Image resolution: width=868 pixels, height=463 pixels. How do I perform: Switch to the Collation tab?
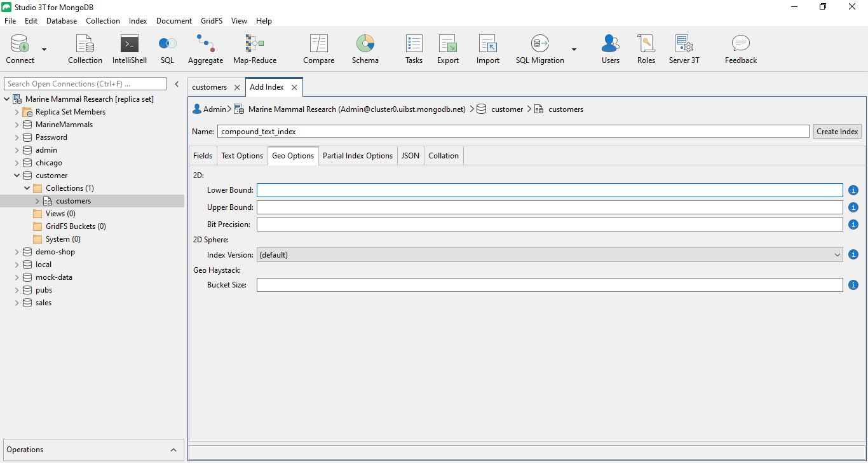443,155
